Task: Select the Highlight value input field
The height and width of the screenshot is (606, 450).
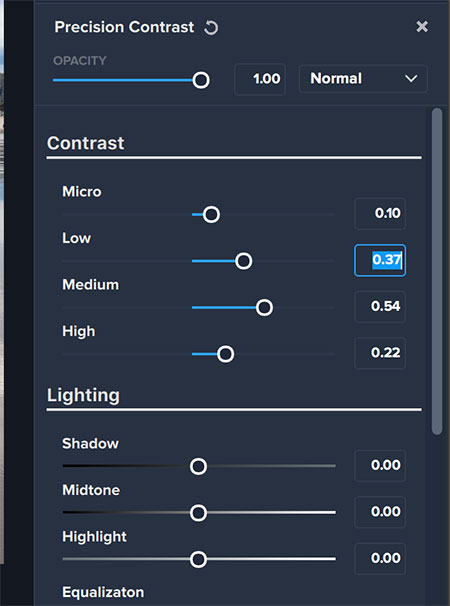Action: (380, 558)
